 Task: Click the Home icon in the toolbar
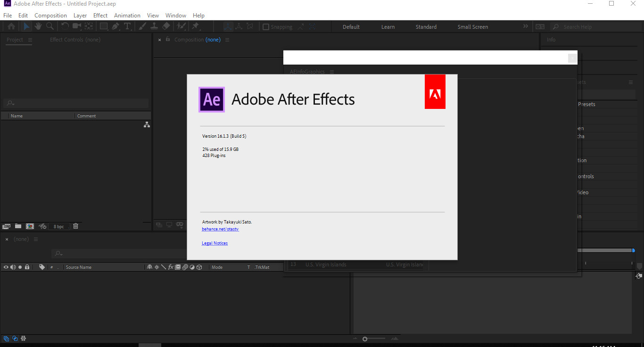coord(11,26)
